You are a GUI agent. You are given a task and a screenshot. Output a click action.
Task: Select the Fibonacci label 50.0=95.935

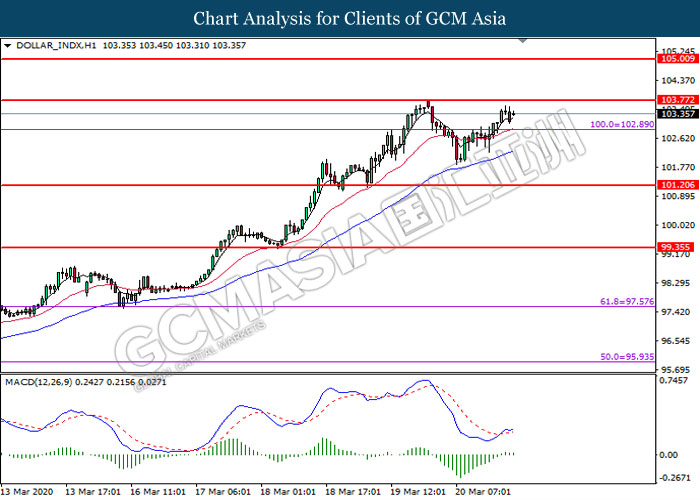[627, 357]
